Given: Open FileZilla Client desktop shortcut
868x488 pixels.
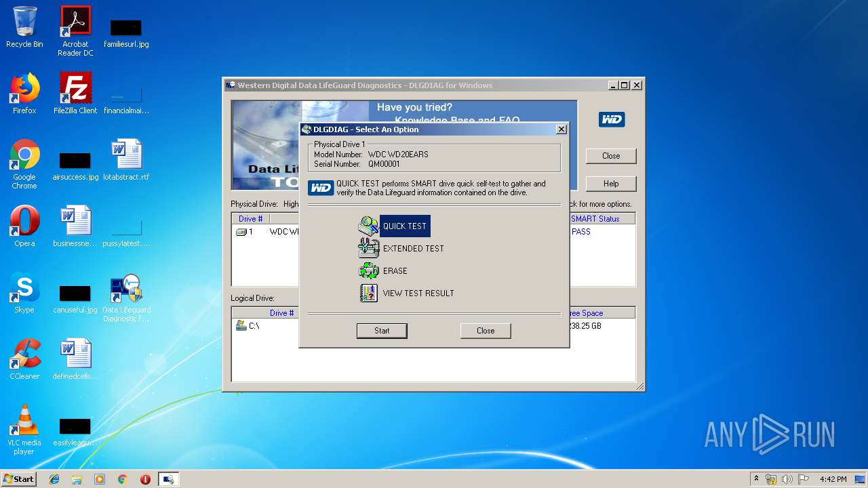Looking at the screenshot, I should 75,93.
